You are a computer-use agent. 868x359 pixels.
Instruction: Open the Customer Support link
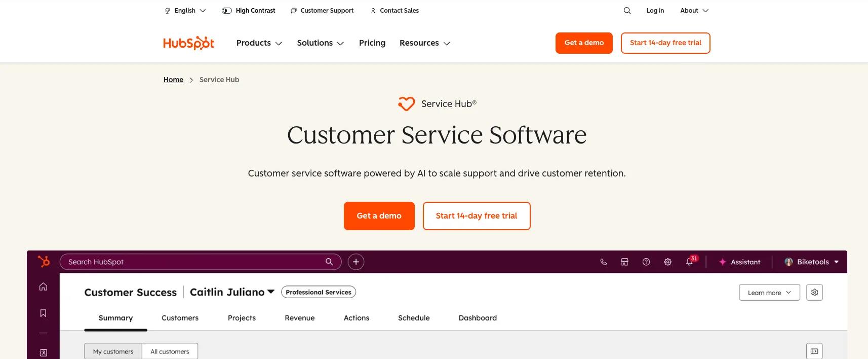327,11
